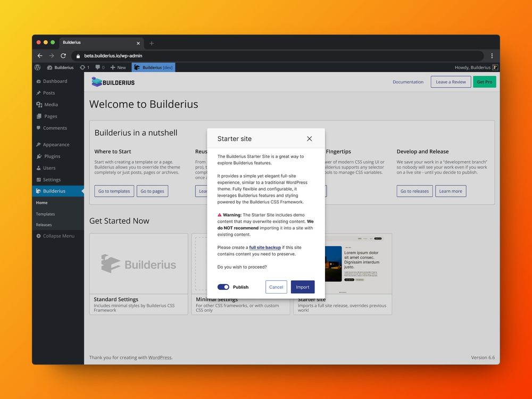Screen dimensions: 532x399
Task: Click the Howdy, Builderius user avatar
Action: [495, 68]
